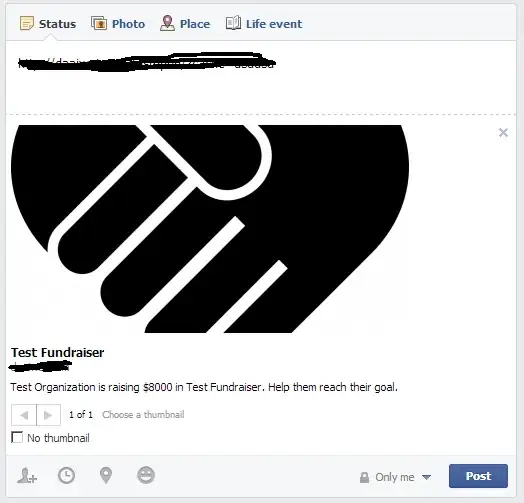The width and height of the screenshot is (524, 503).
Task: Open the Only me privacy dropdown
Action: [x=395, y=477]
